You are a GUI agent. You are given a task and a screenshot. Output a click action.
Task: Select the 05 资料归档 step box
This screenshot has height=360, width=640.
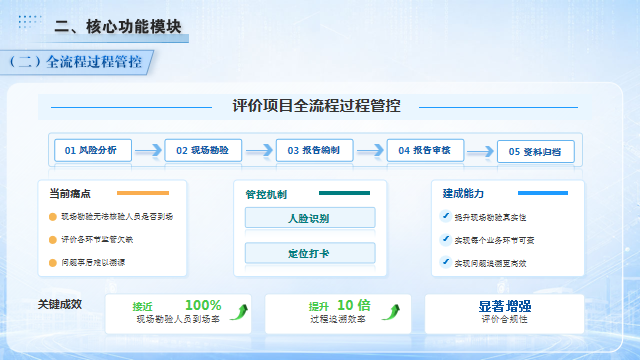(x=536, y=151)
